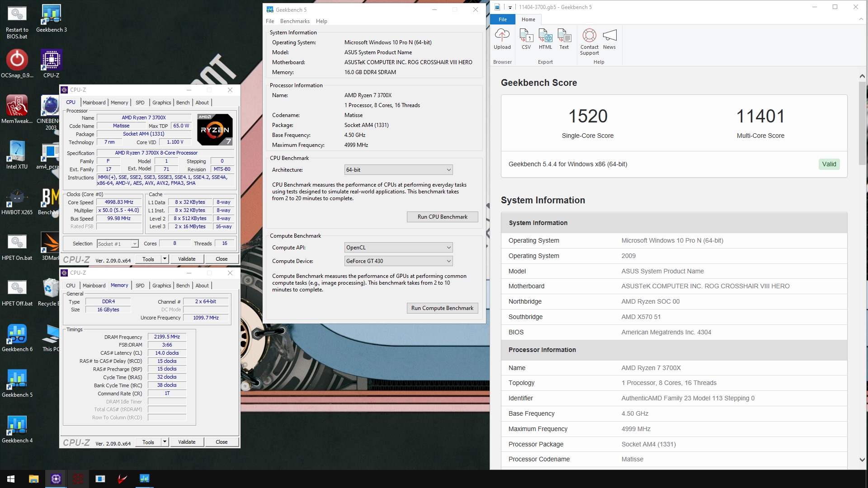Click the 1520 Single-Core Score value

588,116
